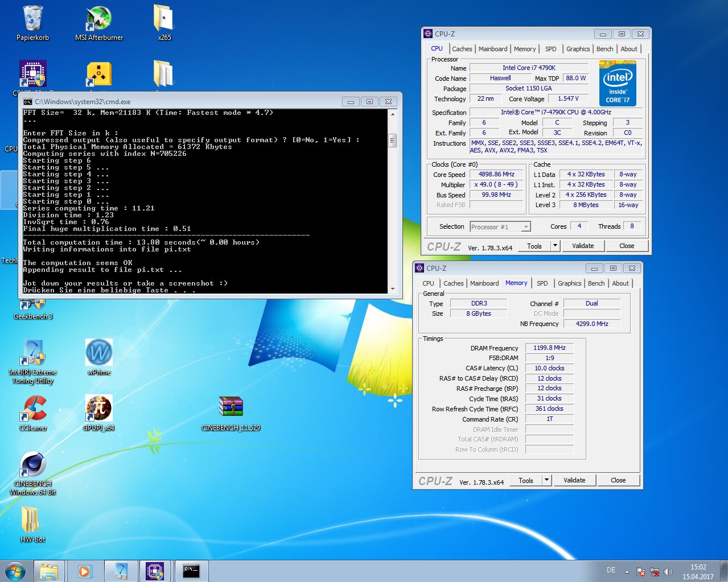Image resolution: width=728 pixels, height=582 pixels.
Task: Switch to Caches tab in upper CPU-Z
Action: (x=462, y=49)
